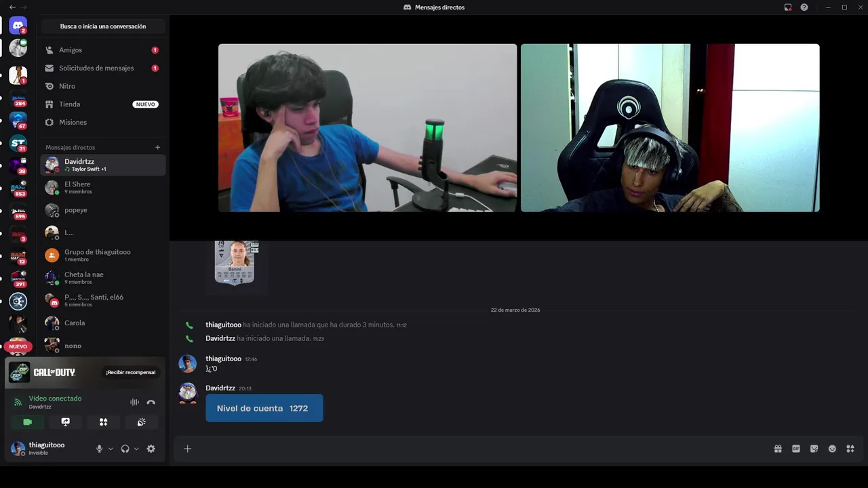Toggle noise suppression waveform icon

(134, 402)
